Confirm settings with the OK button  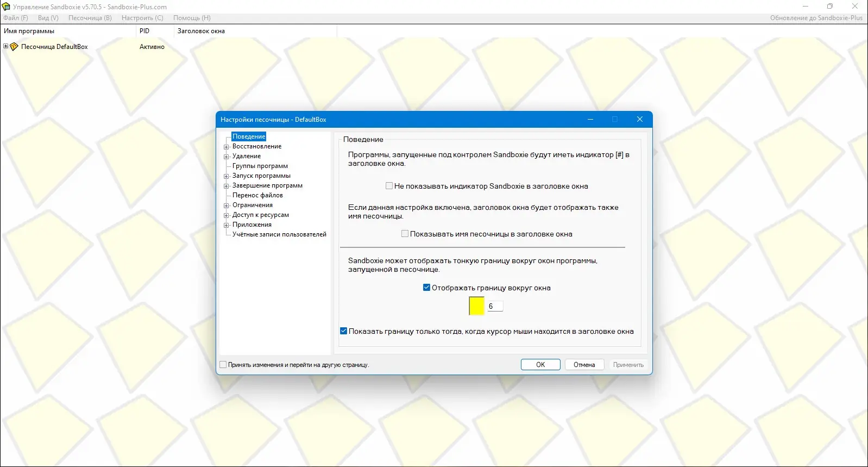[540, 365]
